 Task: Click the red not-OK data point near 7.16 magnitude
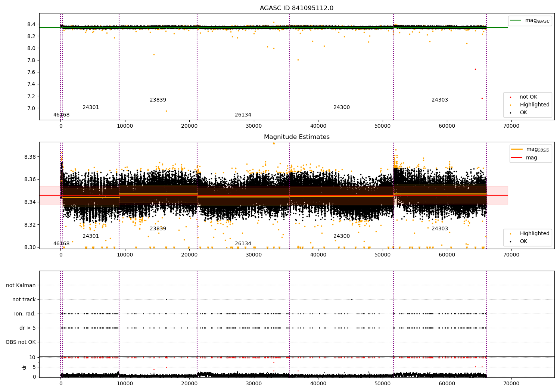click(482, 98)
